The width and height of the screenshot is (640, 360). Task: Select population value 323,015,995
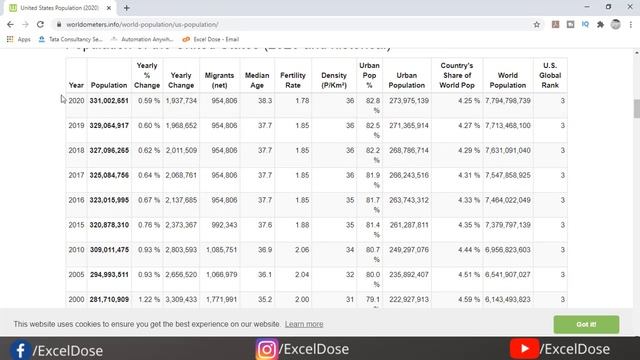click(x=109, y=200)
